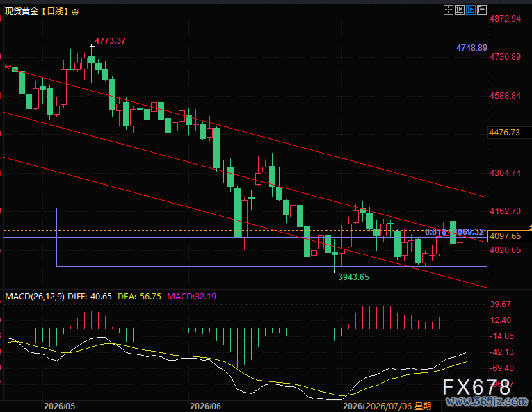Click the 4748.89 horizontal line label
The image size is (532, 412).
[x=471, y=48]
